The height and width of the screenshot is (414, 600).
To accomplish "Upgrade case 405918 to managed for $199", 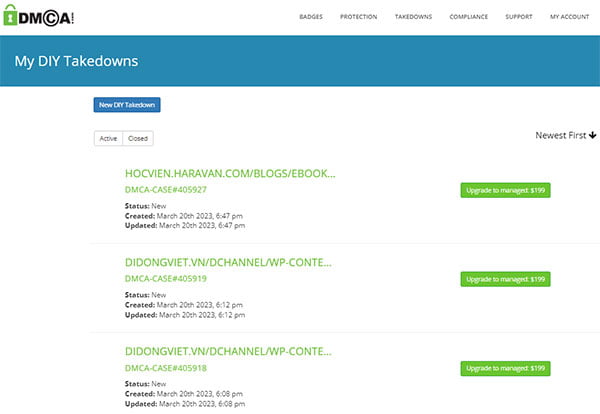I will (505, 368).
